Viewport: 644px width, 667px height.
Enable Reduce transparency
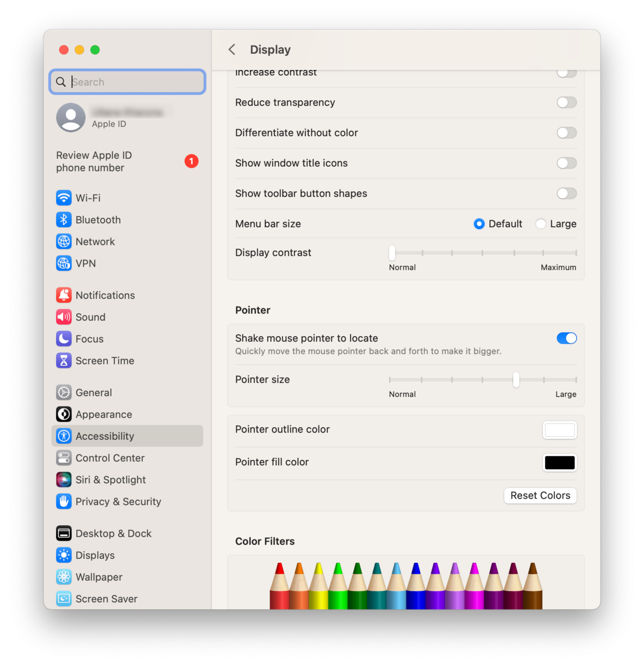pos(566,102)
